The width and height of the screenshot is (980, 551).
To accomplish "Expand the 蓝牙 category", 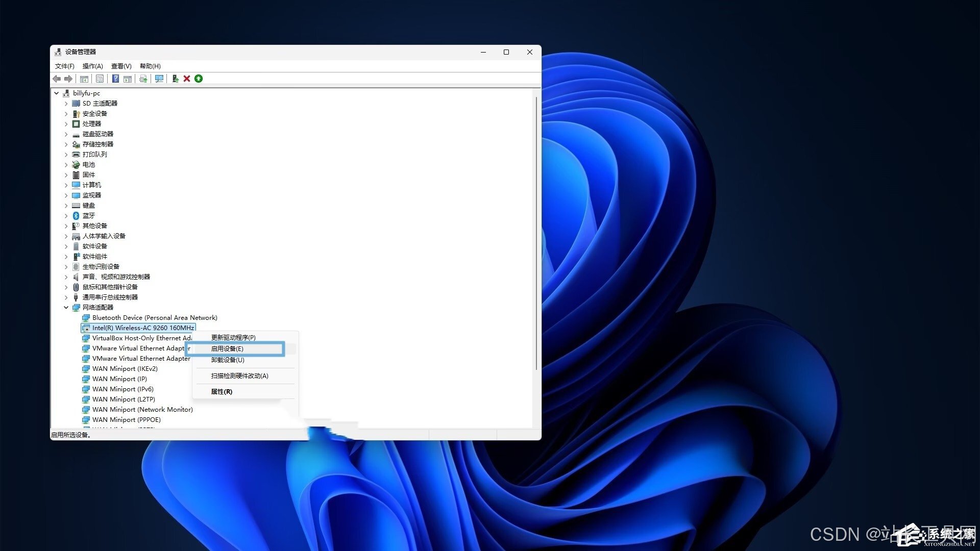I will click(x=66, y=216).
